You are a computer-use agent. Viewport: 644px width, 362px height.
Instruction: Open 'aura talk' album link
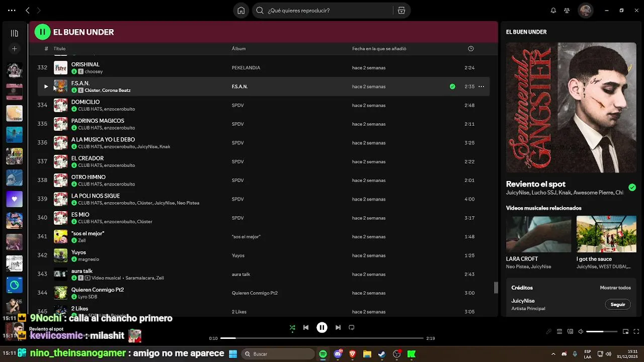241,275
